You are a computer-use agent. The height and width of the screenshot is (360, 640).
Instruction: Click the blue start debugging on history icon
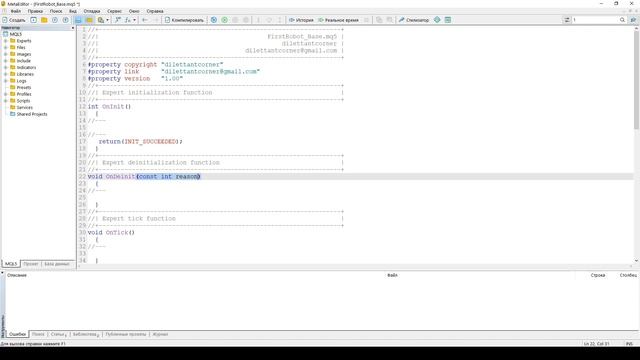(x=214, y=20)
